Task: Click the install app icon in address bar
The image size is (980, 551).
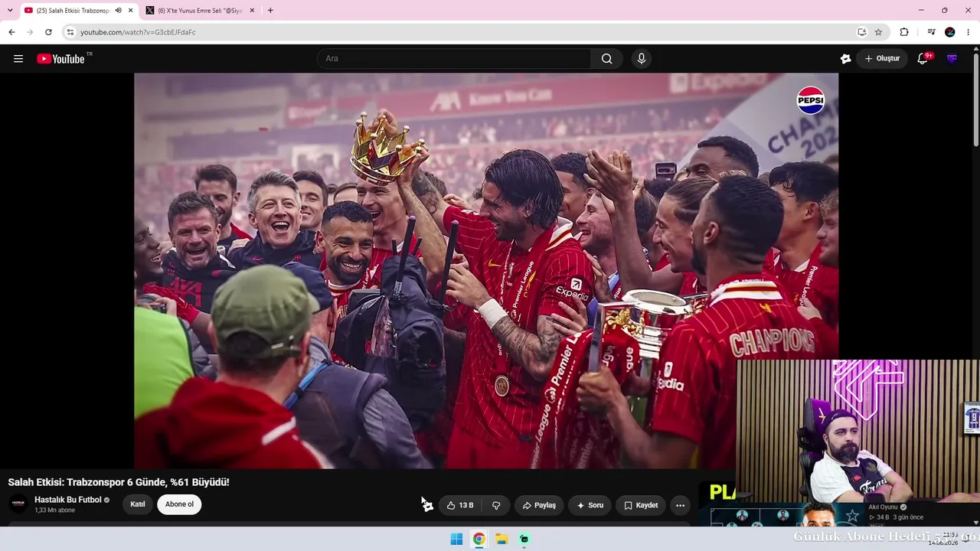Action: coord(861,32)
